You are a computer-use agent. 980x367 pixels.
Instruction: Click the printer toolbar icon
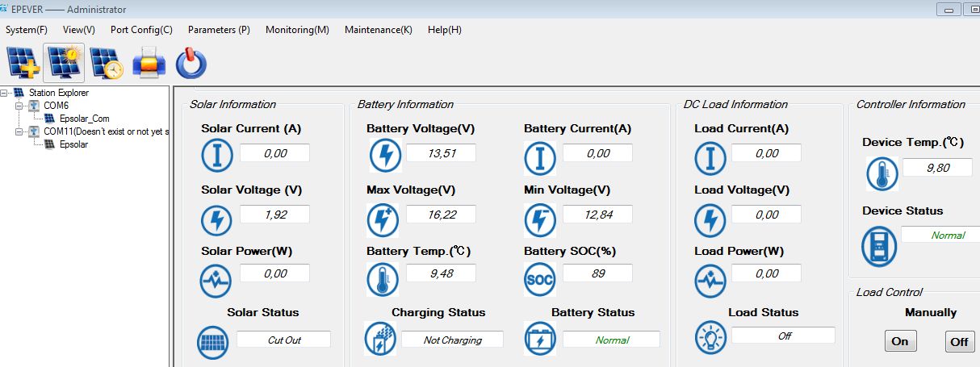[x=149, y=63]
